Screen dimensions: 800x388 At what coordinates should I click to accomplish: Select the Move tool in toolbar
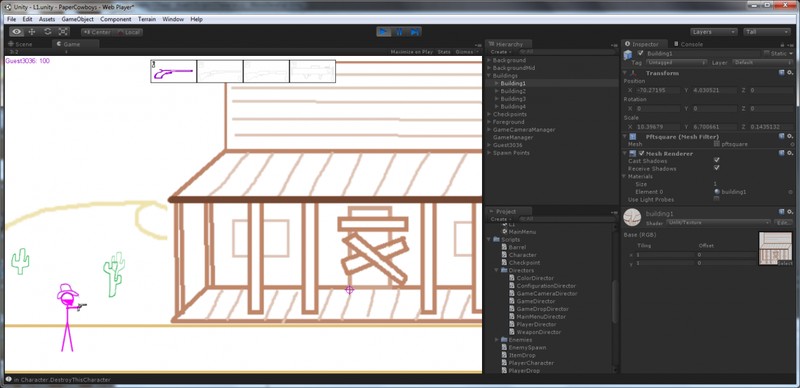[x=32, y=32]
